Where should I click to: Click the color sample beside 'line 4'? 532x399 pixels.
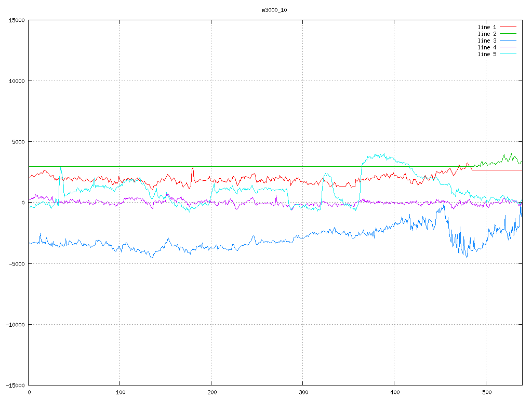pos(509,47)
